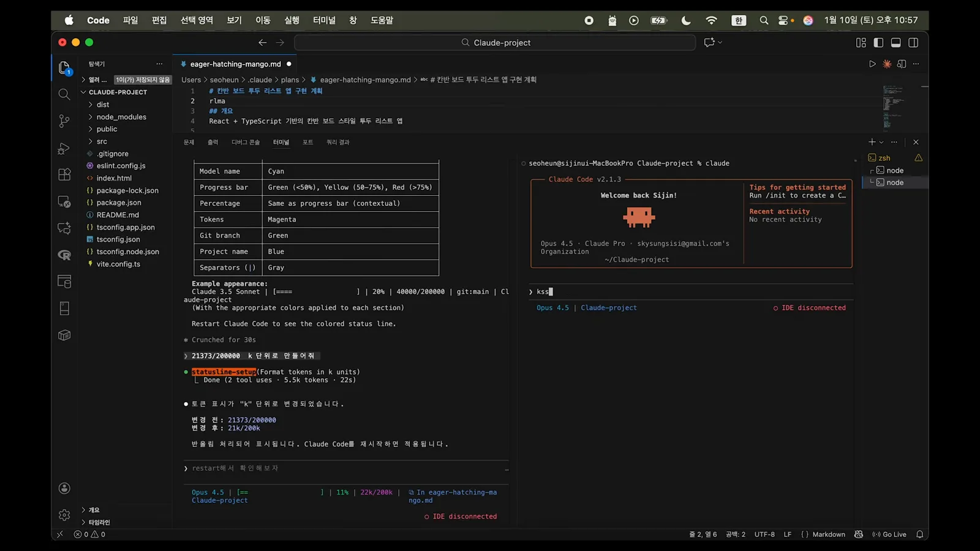980x551 pixels.
Task: Open package.json in the explorer
Action: pos(119,203)
